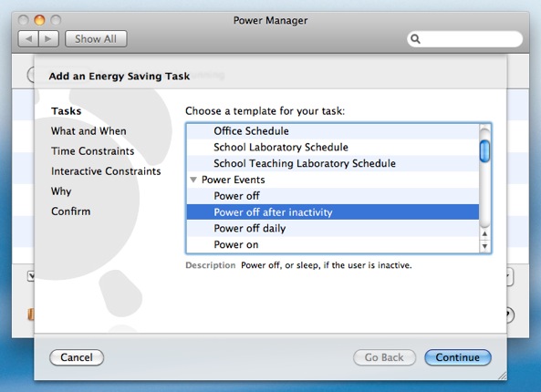Click the Show All button
The height and width of the screenshot is (392, 541).
[x=96, y=39]
